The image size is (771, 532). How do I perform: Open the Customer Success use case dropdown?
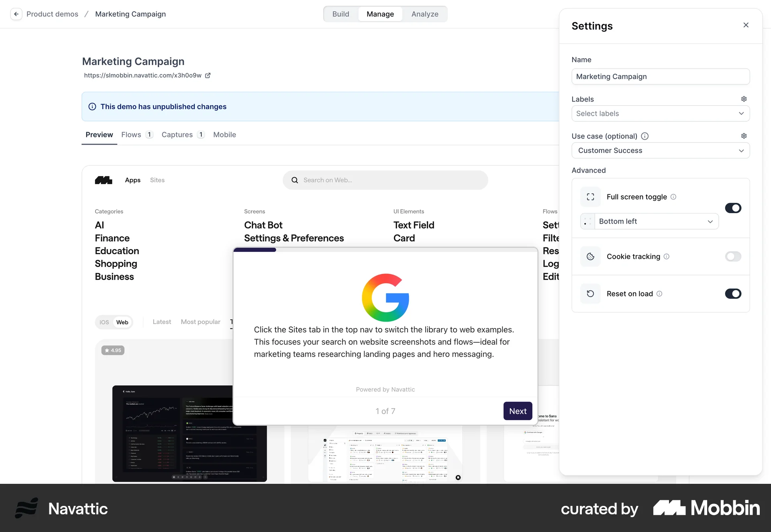[661, 151]
